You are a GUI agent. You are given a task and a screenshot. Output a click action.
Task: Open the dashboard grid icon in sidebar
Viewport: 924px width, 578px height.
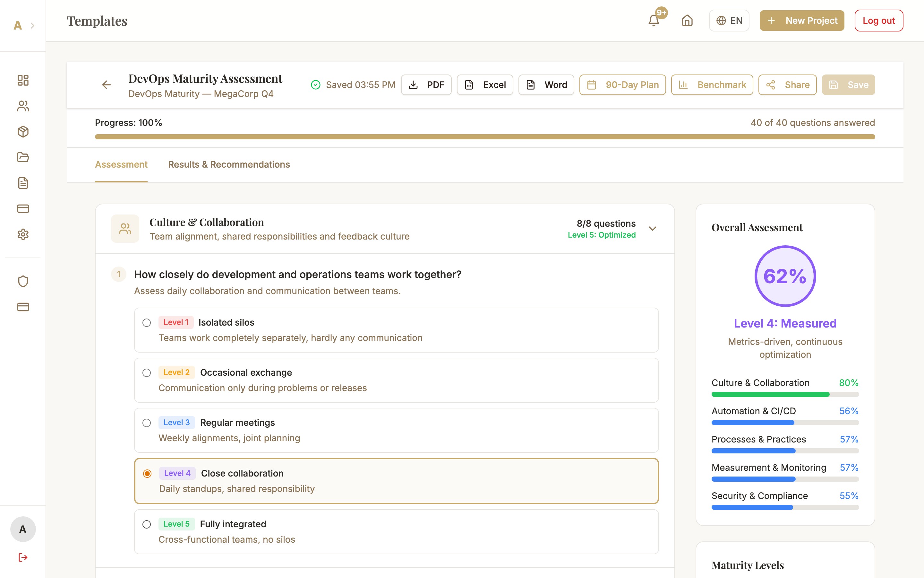(23, 80)
